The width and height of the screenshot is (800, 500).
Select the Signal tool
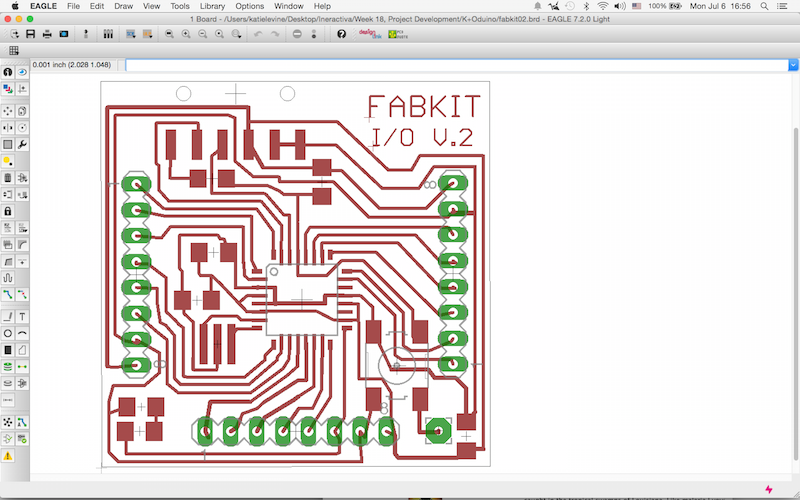22,366
